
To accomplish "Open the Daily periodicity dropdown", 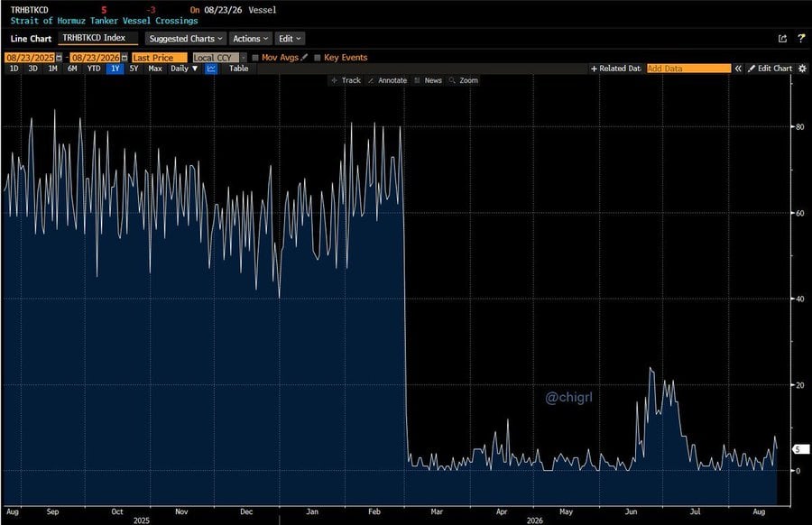I will pyautogui.click(x=184, y=69).
